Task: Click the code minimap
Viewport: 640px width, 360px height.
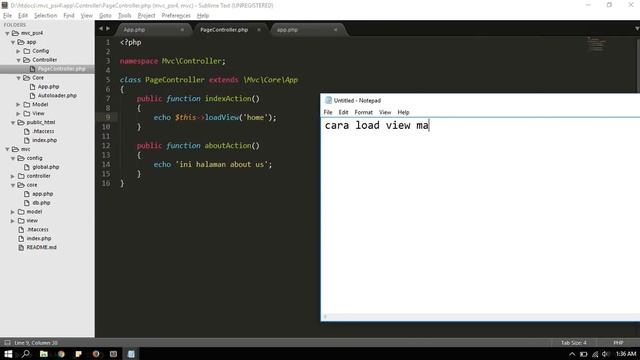Action: click(596, 44)
